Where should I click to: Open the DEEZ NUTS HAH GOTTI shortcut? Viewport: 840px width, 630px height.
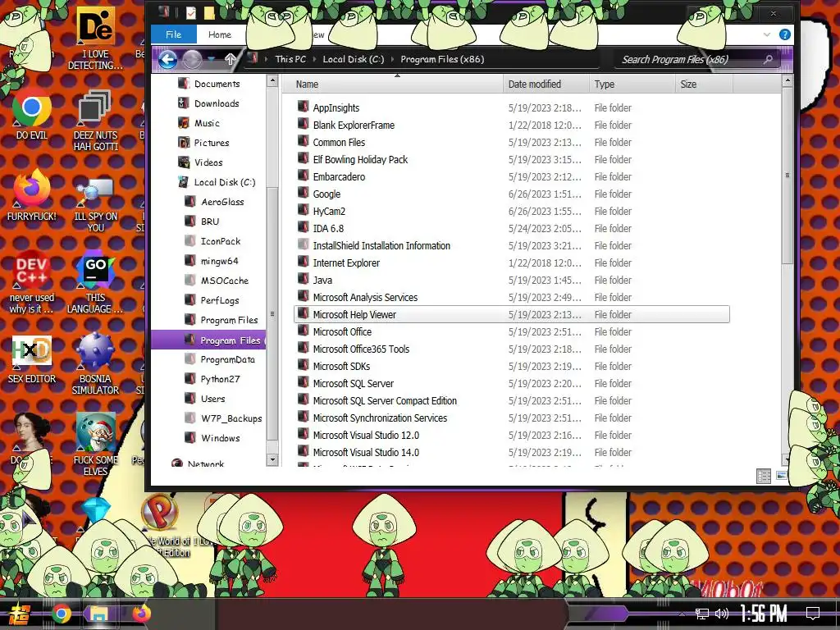click(95, 121)
